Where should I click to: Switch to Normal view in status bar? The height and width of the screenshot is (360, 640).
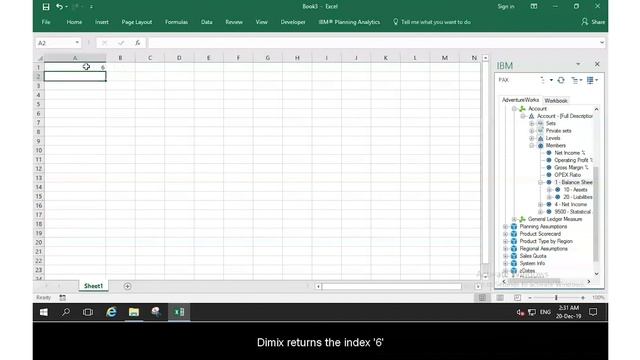point(482,298)
